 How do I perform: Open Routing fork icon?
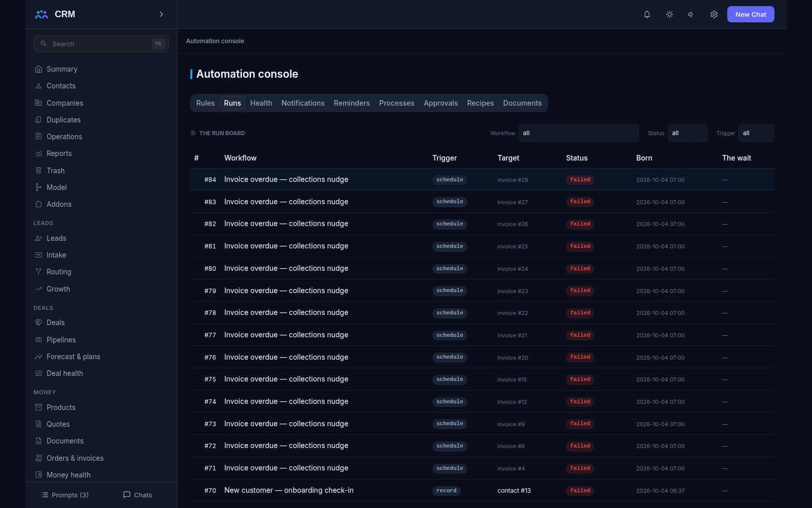pos(39,272)
